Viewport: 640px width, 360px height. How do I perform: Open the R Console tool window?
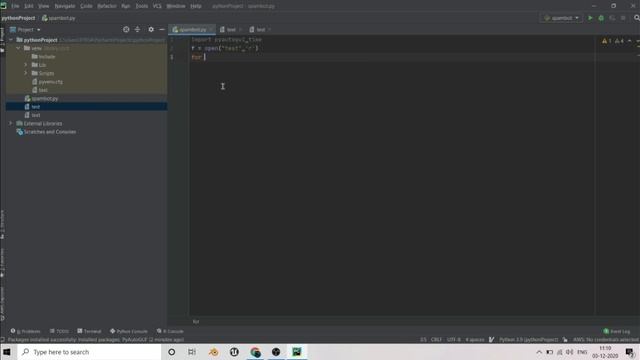click(x=170, y=331)
